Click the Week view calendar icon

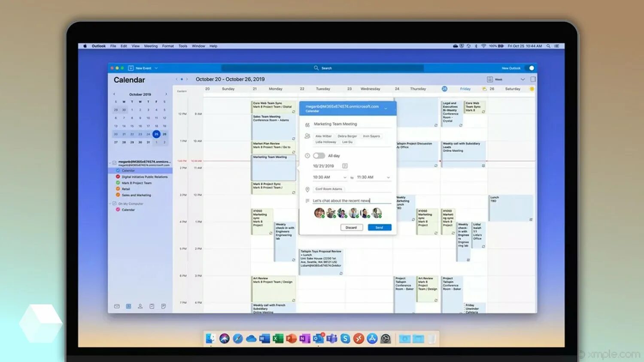click(489, 79)
